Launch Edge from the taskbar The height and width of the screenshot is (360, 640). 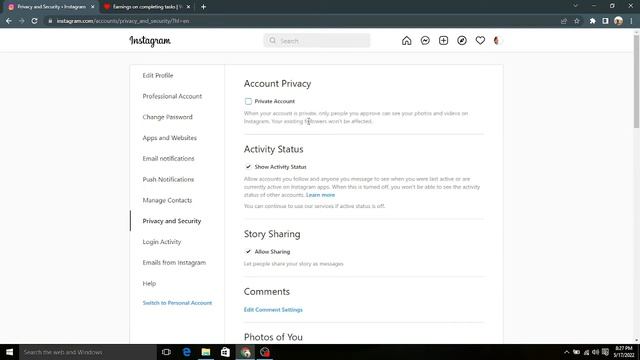click(187, 352)
